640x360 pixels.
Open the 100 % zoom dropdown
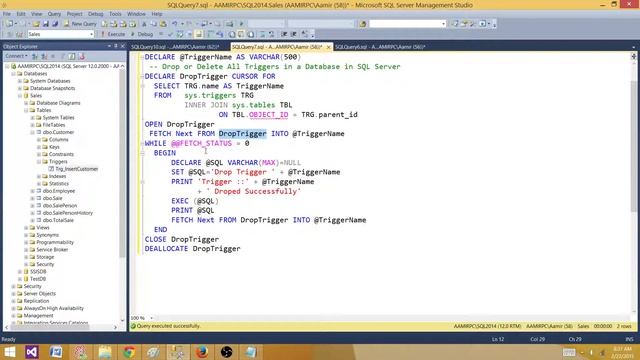(151, 318)
